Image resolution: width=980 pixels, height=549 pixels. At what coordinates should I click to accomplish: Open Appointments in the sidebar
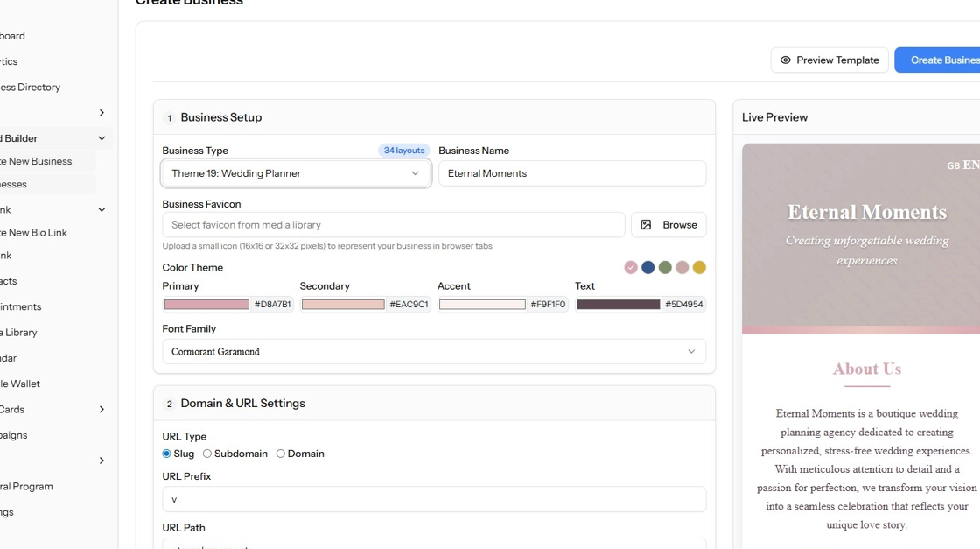(21, 307)
